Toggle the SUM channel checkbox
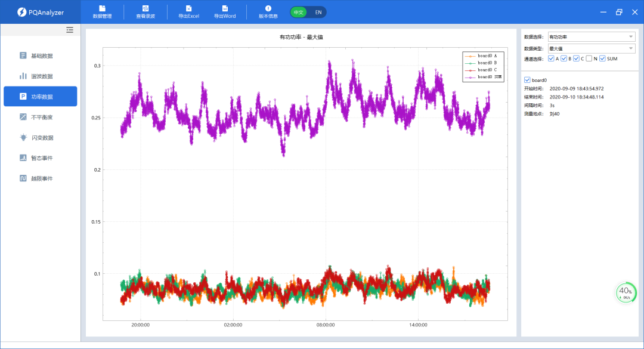This screenshot has height=349, width=644. (x=602, y=59)
